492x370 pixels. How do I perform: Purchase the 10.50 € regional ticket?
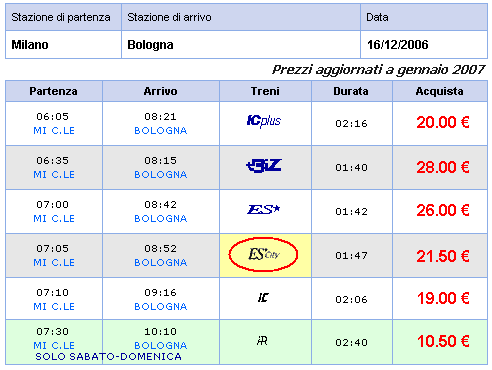click(x=443, y=341)
